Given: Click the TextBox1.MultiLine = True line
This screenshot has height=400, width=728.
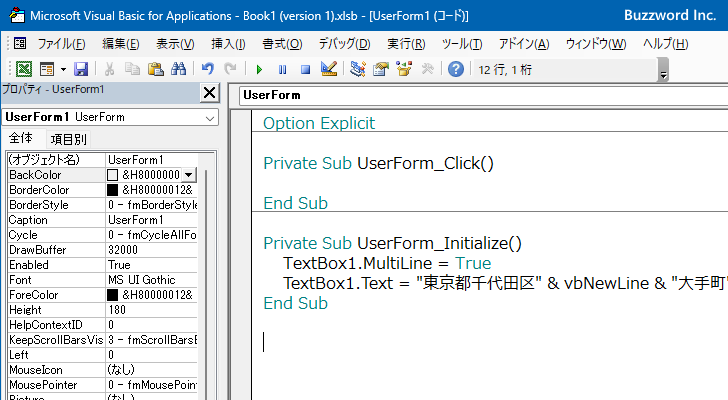Looking at the screenshot, I should 387,263.
